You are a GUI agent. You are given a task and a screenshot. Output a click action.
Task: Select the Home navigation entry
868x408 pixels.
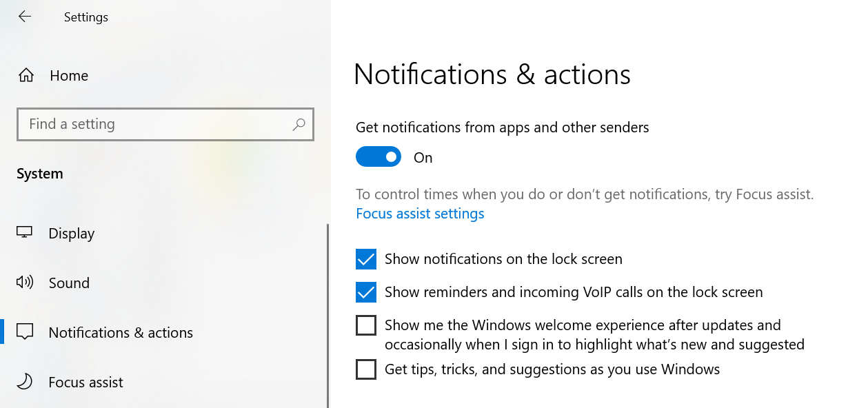click(68, 74)
